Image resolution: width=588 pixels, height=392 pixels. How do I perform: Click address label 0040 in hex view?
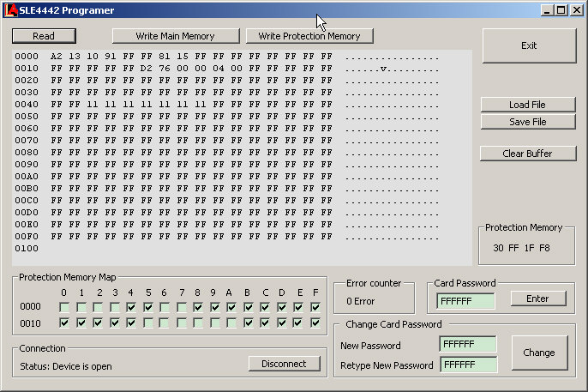pyautogui.click(x=27, y=105)
